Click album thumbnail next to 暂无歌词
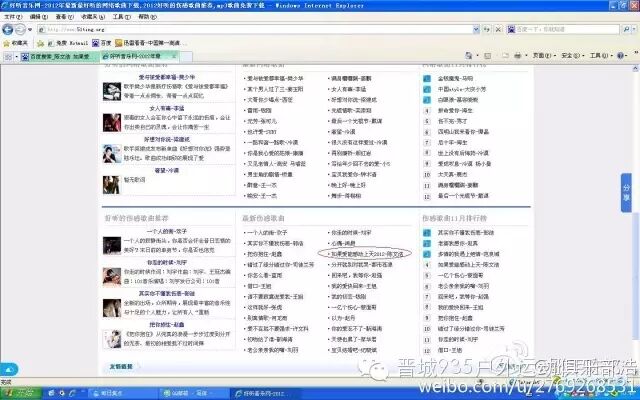 pyautogui.click(x=111, y=184)
